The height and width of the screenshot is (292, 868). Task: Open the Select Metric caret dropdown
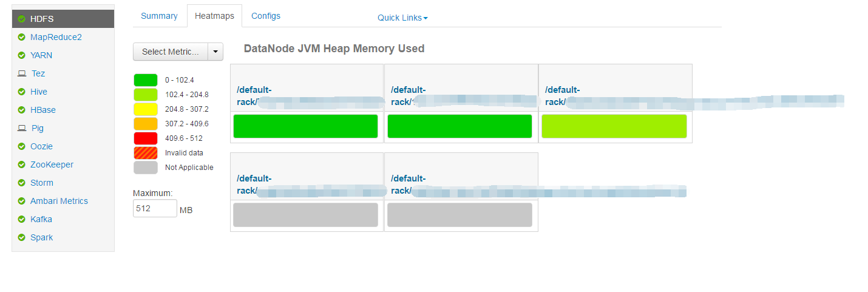tap(215, 52)
